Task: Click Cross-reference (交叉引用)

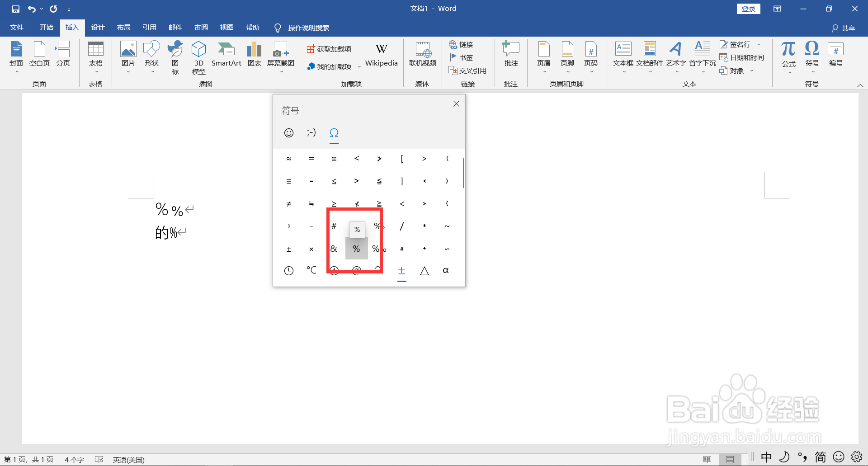Action: (467, 71)
